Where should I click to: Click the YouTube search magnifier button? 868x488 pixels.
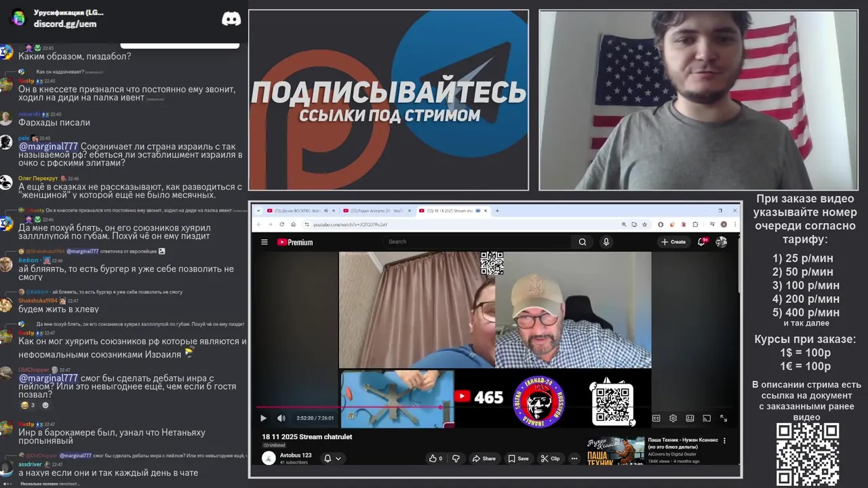click(x=582, y=242)
